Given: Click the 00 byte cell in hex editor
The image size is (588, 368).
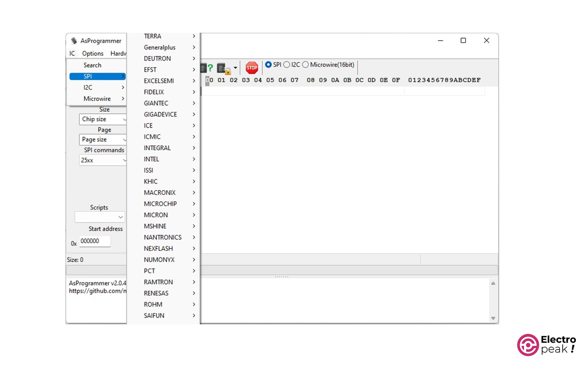Looking at the screenshot, I should tap(209, 80).
